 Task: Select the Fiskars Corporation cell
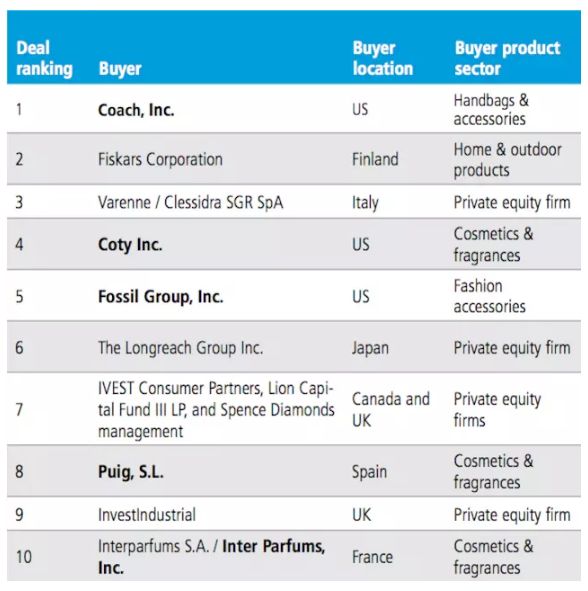(x=160, y=159)
